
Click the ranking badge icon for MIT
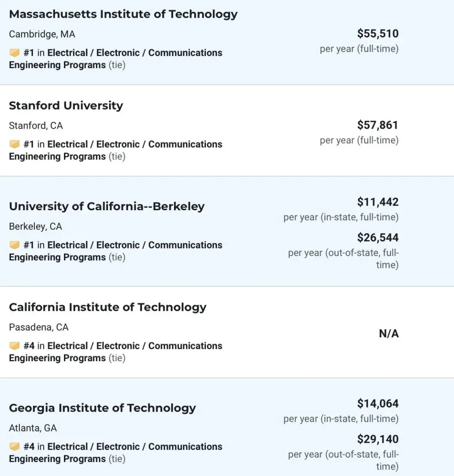15,53
